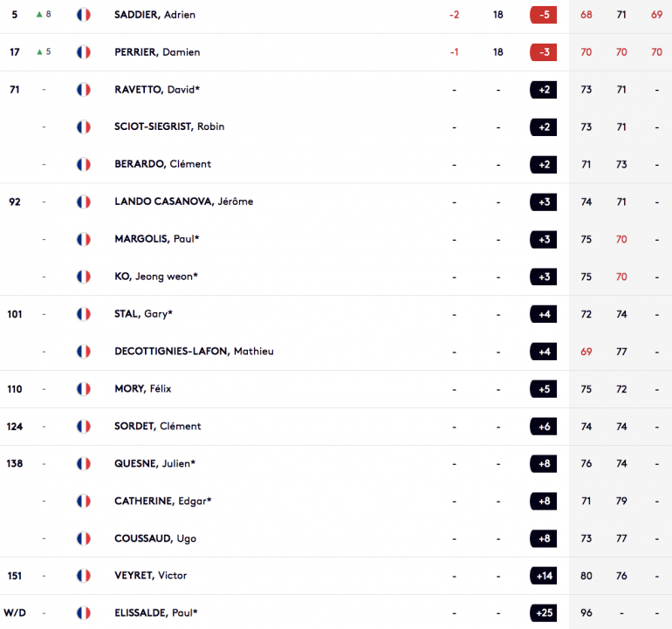Open LANDO CASANOVA, Jérôme player details
Screen dimensions: 672x629
tap(336, 202)
